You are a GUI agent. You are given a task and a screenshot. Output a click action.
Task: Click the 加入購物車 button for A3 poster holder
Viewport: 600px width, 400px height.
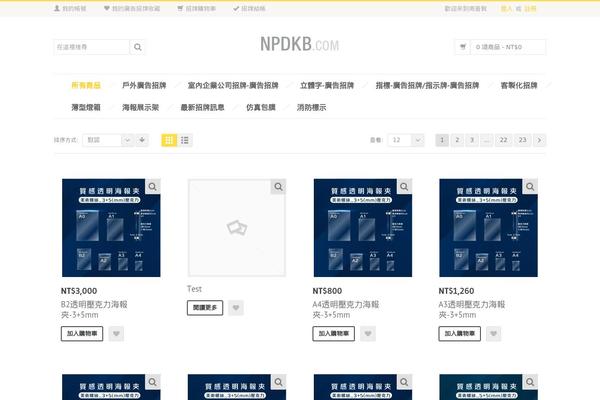[460, 334]
